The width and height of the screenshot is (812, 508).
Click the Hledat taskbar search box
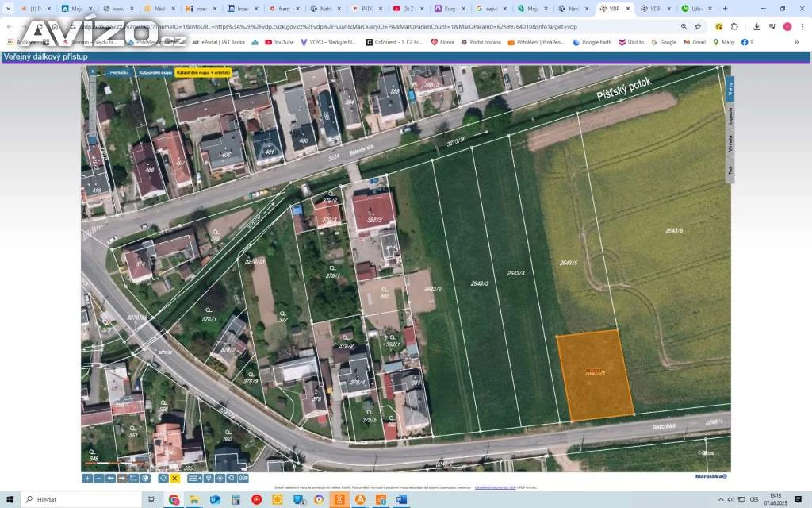pos(81,500)
